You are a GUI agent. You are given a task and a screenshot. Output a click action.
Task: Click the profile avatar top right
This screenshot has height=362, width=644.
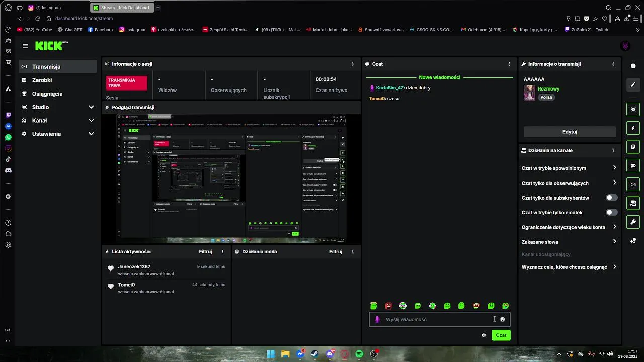click(625, 46)
